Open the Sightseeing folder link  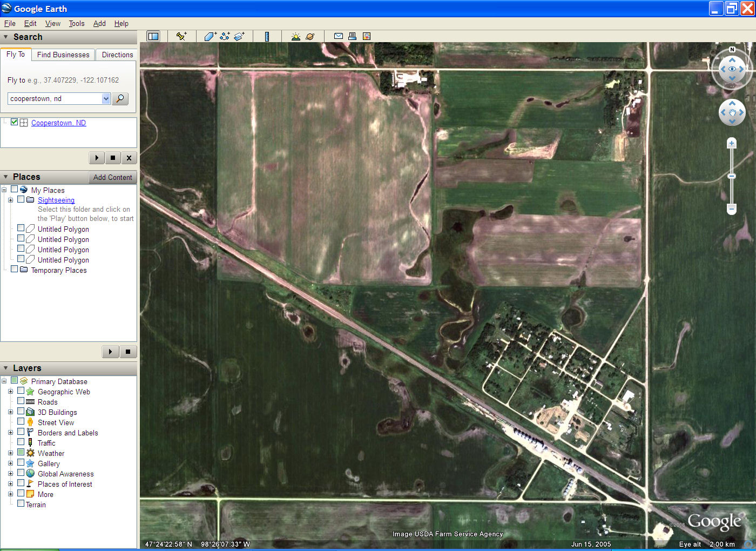pyautogui.click(x=56, y=200)
